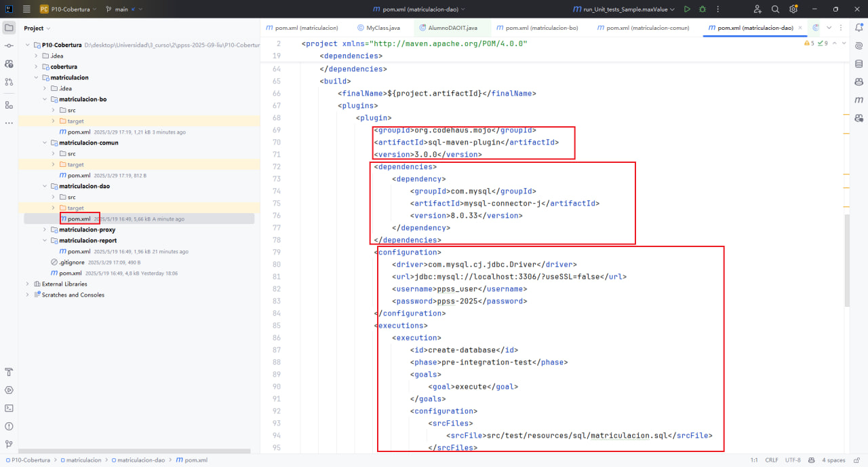The width and height of the screenshot is (868, 467).
Task: Click matriculacion-dao in the breadcrumb bar
Action: [x=141, y=460]
